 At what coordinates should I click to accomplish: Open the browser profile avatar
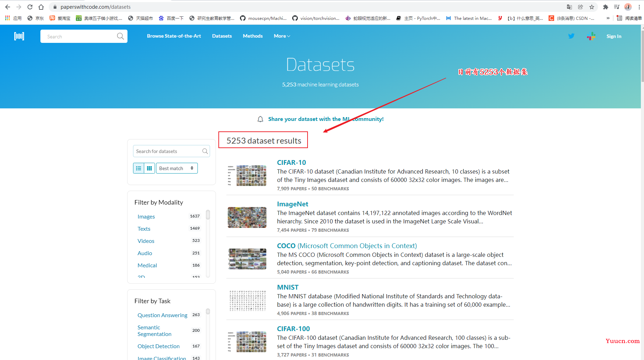628,7
